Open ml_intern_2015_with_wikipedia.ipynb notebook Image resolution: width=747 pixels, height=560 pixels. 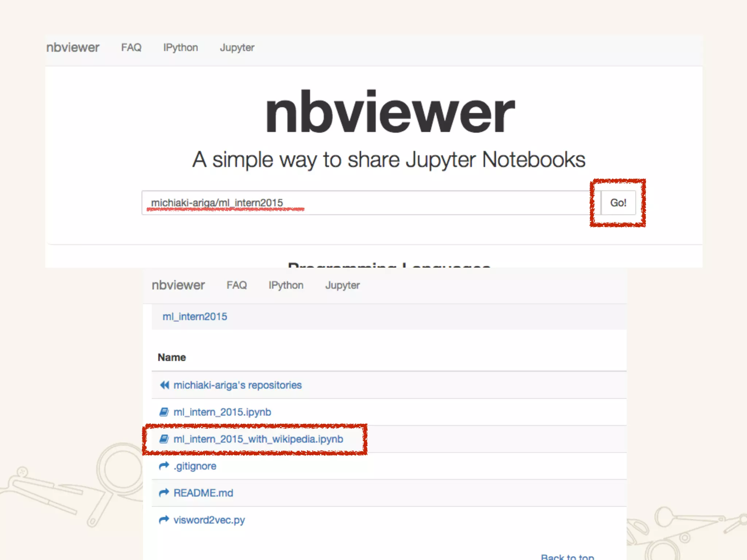(258, 439)
